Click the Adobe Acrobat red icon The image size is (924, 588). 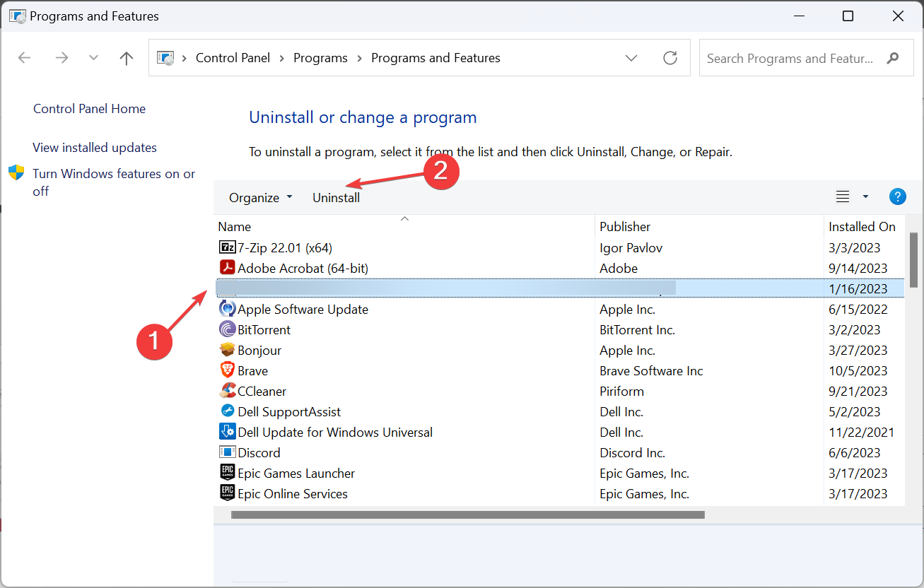pyautogui.click(x=227, y=268)
